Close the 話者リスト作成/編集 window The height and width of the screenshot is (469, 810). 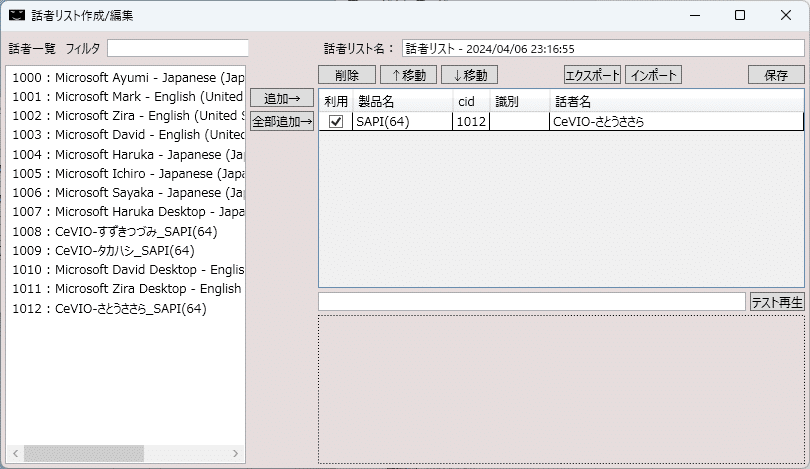[786, 15]
